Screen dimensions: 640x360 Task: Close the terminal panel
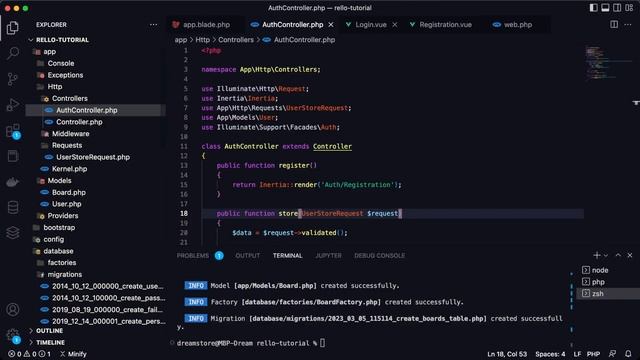630,255
